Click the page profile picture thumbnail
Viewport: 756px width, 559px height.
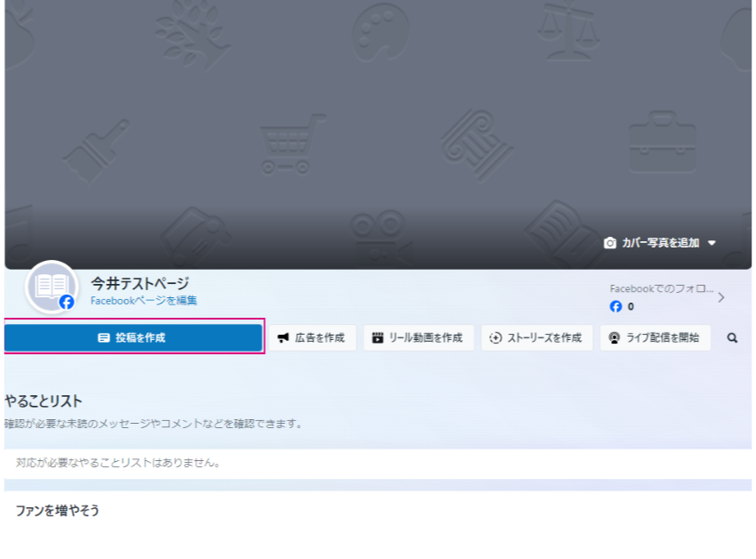(x=51, y=287)
